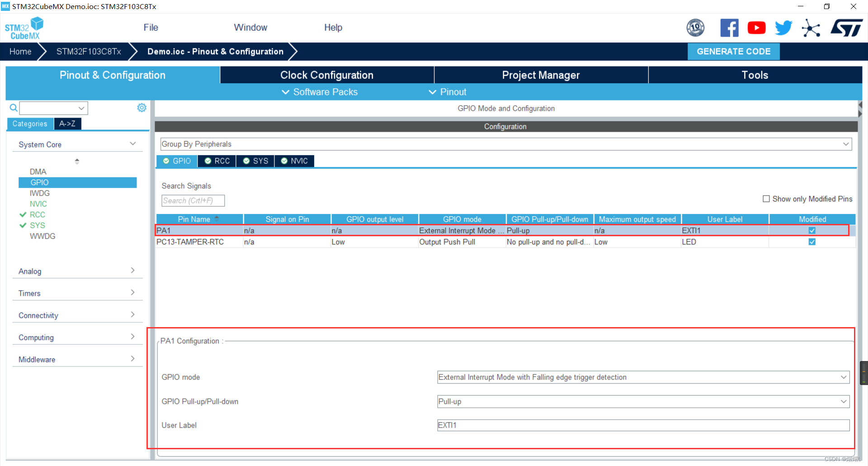868x466 pixels.
Task: Switch to the RCC configuration tab
Action: tap(217, 161)
